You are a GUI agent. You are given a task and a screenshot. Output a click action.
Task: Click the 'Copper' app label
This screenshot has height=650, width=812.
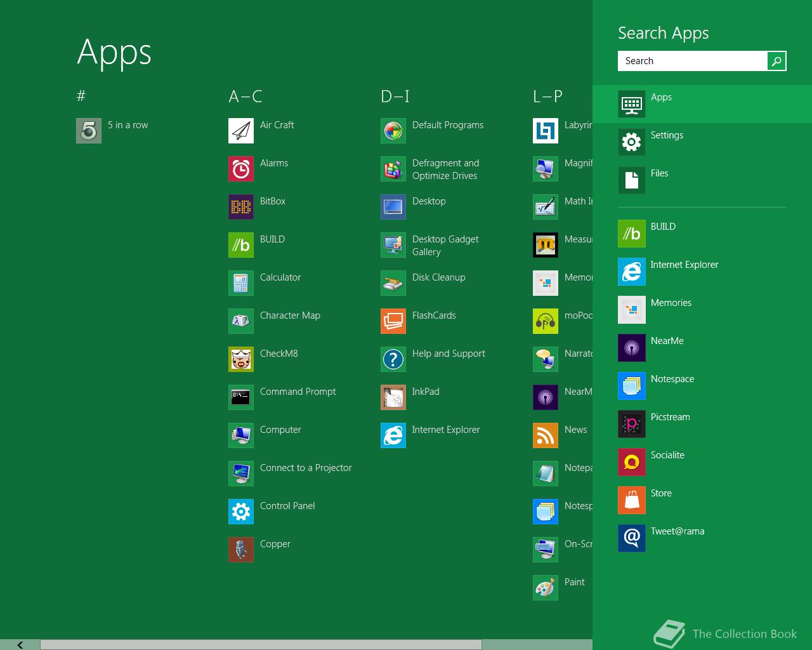tap(275, 544)
